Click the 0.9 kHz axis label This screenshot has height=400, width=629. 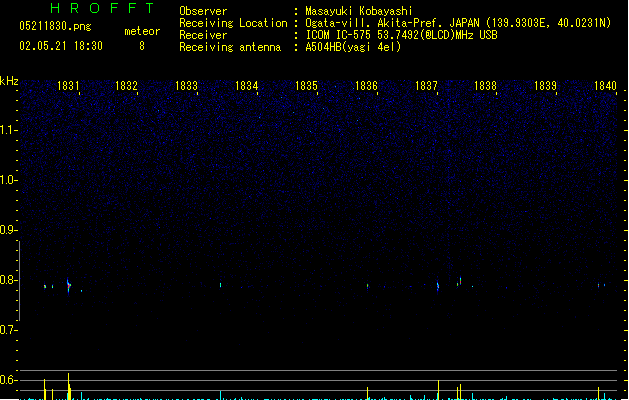[8, 230]
